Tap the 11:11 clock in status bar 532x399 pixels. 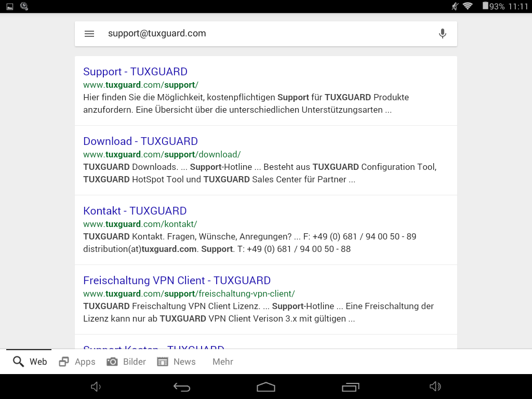(x=518, y=6)
